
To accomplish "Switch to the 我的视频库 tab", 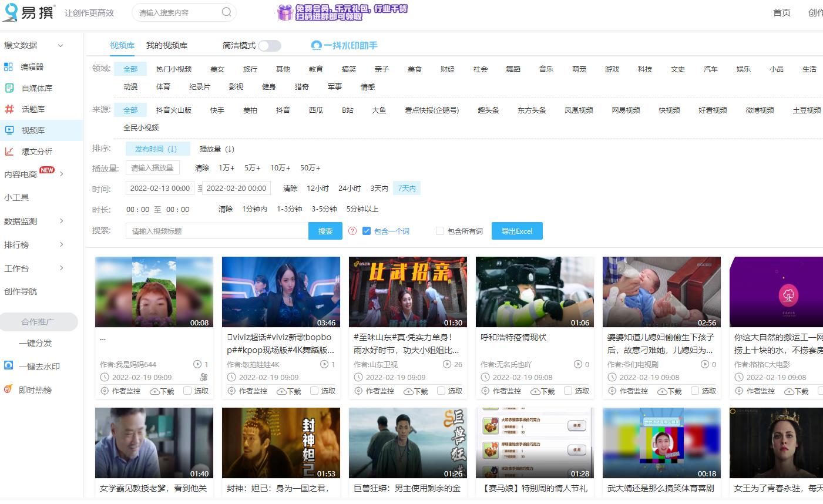I will click(x=166, y=44).
